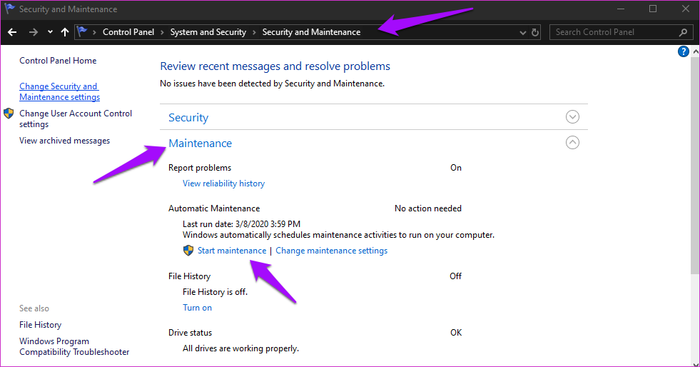Click the flag icon in address bar
Screen dimensions: 700x367
coord(82,31)
